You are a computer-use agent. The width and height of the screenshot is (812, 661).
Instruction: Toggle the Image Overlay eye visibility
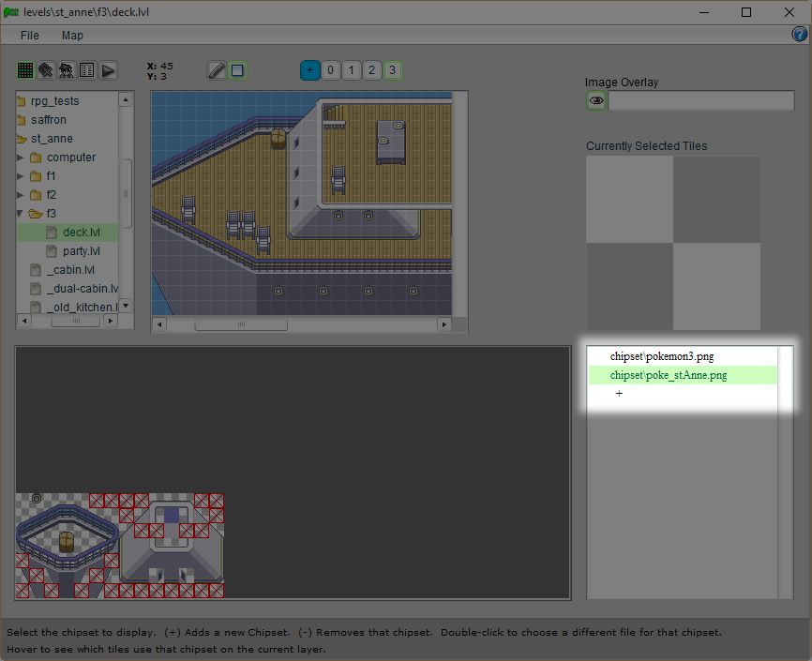pos(596,101)
